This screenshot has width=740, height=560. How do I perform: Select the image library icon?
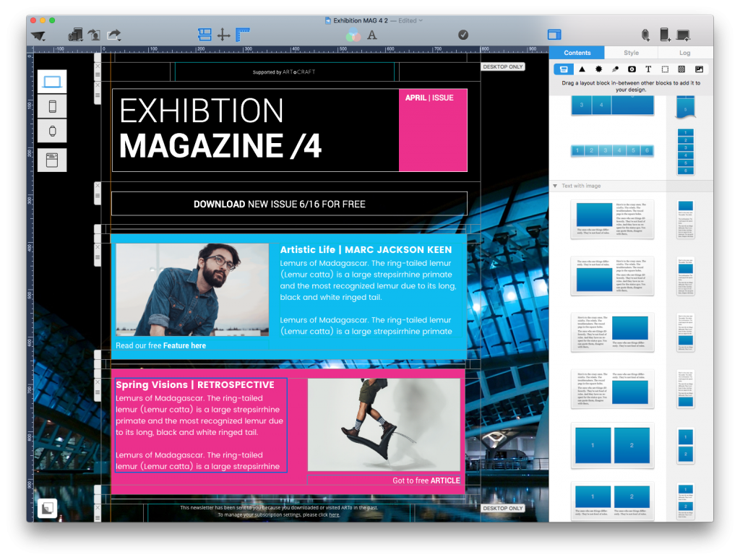pyautogui.click(x=699, y=69)
